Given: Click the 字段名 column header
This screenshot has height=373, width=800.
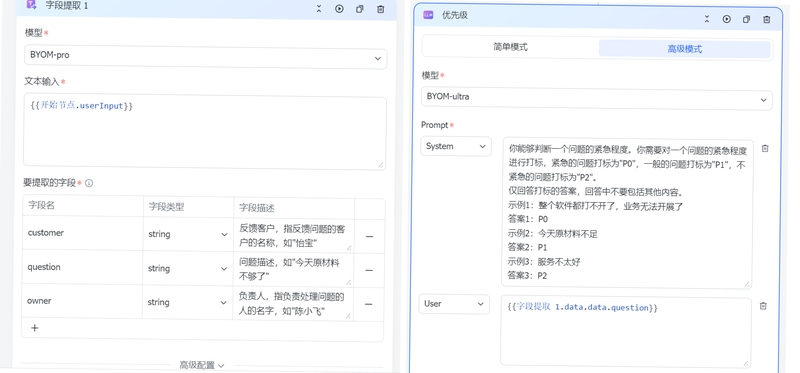Looking at the screenshot, I should (x=41, y=206).
